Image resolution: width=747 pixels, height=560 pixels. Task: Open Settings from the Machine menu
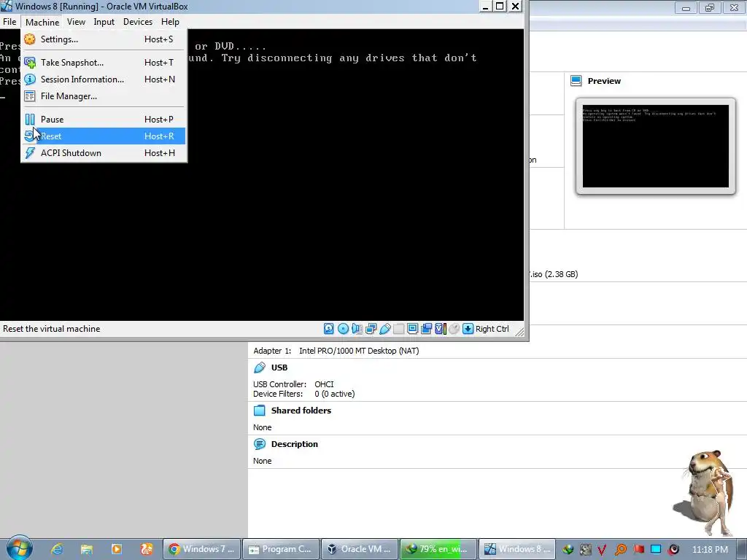[x=104, y=39]
